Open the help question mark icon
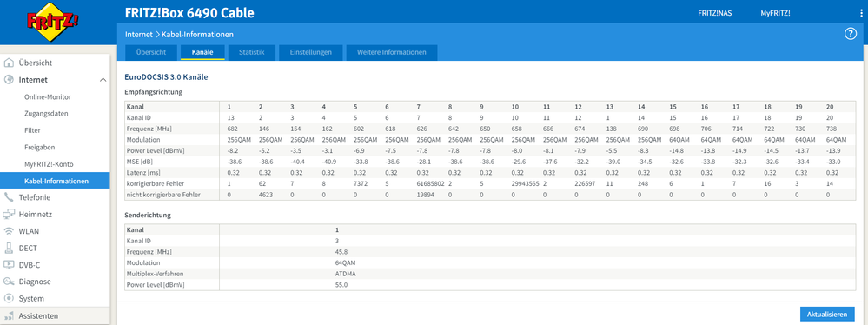This screenshot has height=325, width=868. pos(851,34)
